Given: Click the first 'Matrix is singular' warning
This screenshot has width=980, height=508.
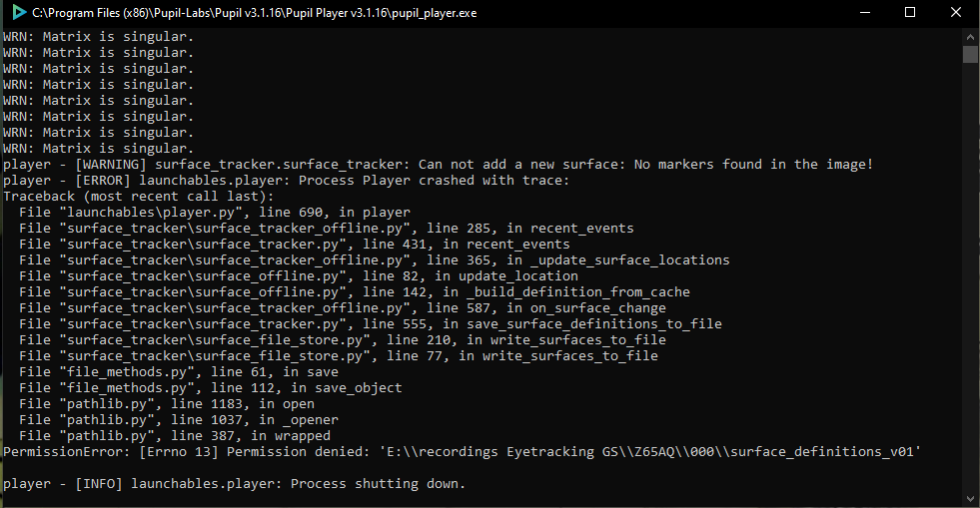Looking at the screenshot, I should coord(98,37).
